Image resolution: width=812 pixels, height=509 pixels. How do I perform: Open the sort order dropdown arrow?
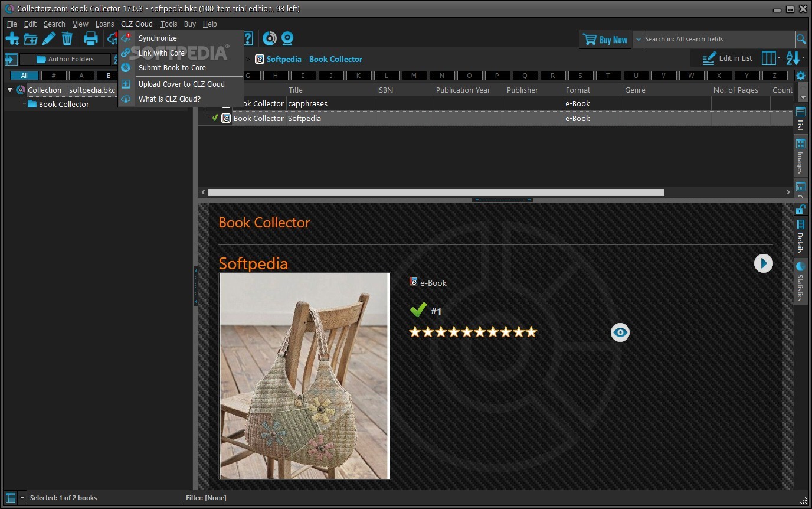pyautogui.click(x=803, y=58)
